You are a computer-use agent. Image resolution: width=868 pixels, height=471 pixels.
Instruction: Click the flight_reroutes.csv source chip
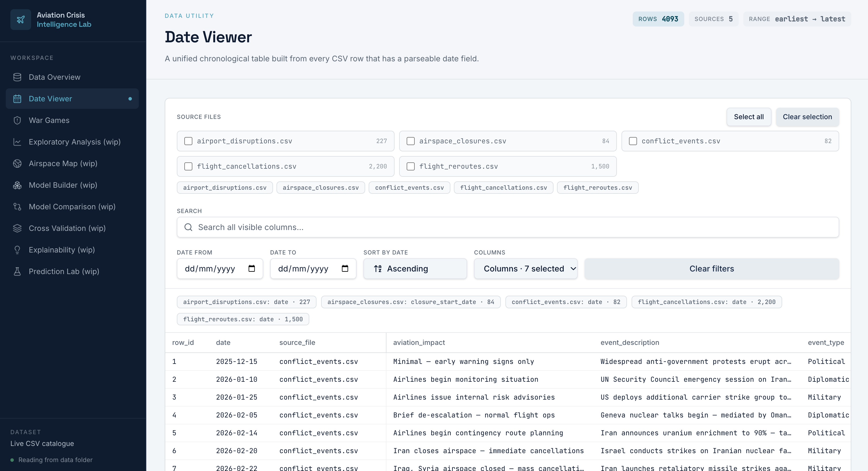pyautogui.click(x=597, y=187)
